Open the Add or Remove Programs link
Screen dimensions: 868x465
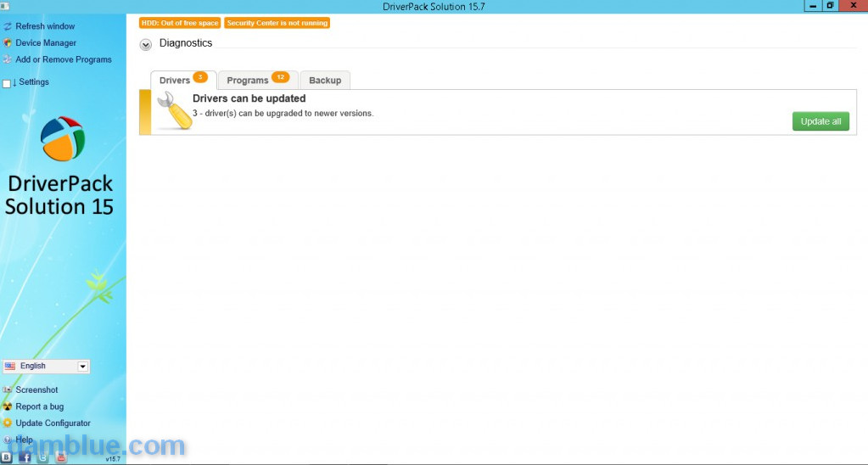(64, 59)
